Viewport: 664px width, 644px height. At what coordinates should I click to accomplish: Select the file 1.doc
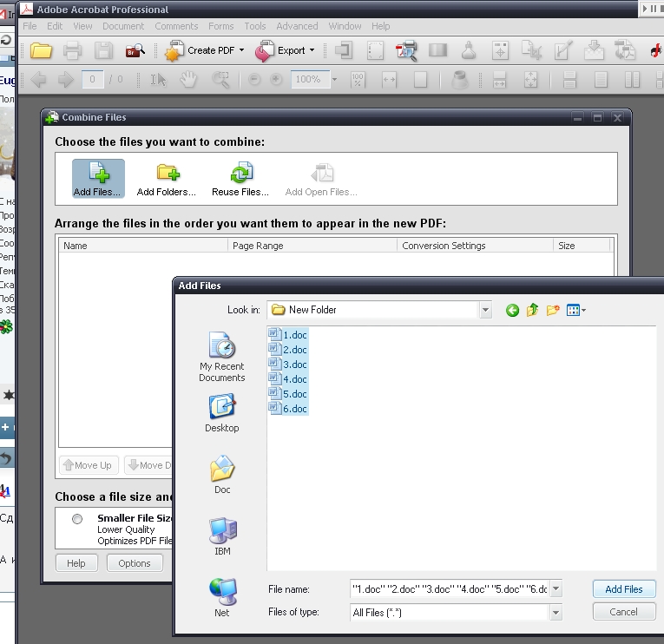coord(288,335)
